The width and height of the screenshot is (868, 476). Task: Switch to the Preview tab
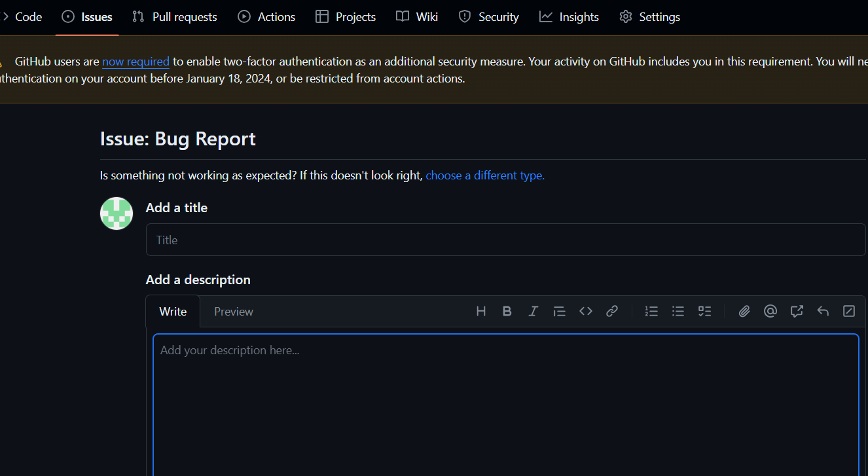pyautogui.click(x=234, y=312)
